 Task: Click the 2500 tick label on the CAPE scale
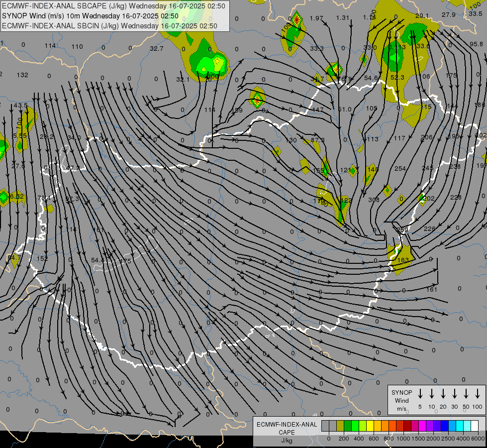point(448,439)
